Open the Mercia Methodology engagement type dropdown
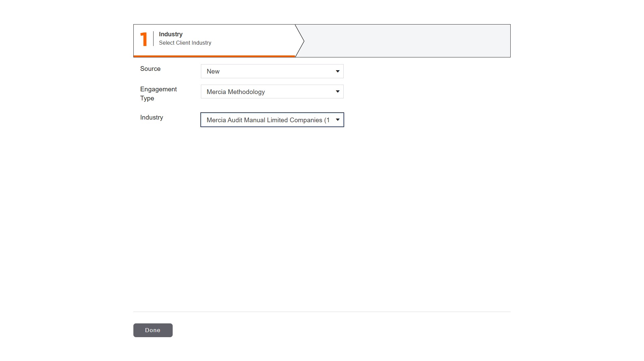Viewport: 644px width, 361px height. pyautogui.click(x=271, y=92)
